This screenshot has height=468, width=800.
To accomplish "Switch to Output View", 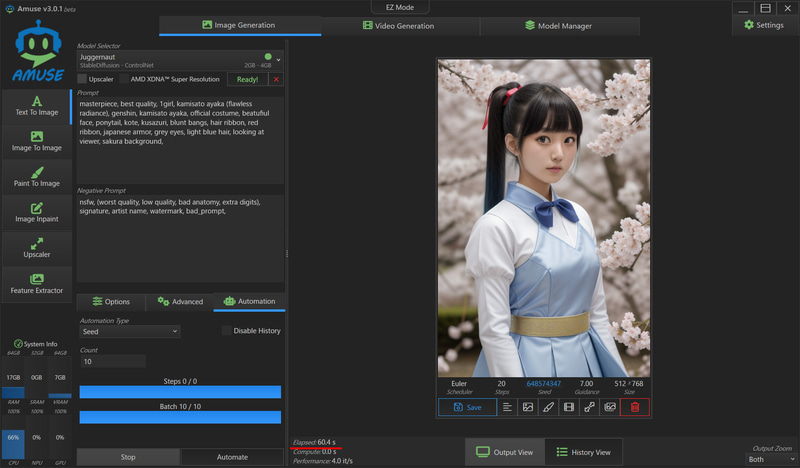I will pos(505,452).
